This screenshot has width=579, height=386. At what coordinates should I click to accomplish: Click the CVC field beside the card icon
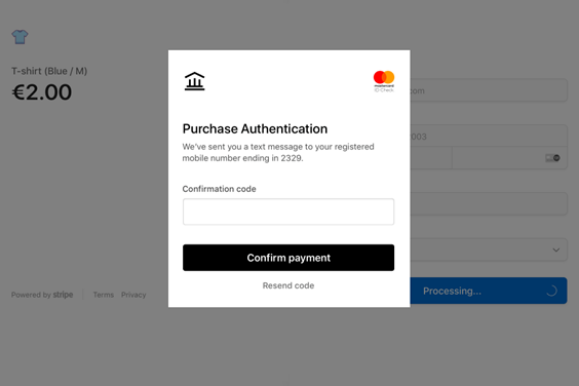[510, 158]
